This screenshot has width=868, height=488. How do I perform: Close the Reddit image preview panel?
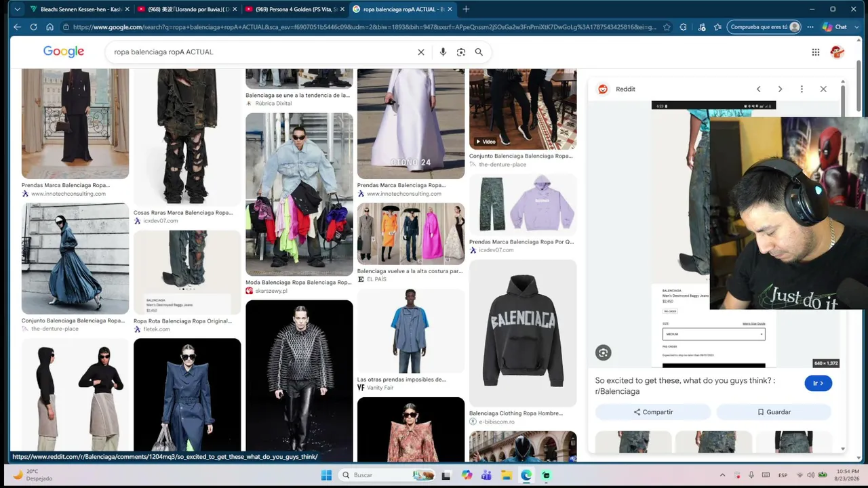pyautogui.click(x=823, y=89)
